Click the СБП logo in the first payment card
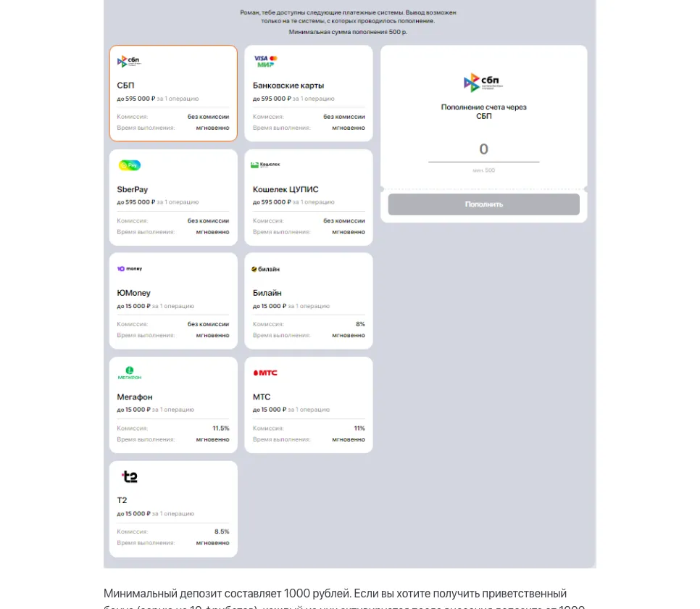The image size is (700, 609). click(128, 61)
